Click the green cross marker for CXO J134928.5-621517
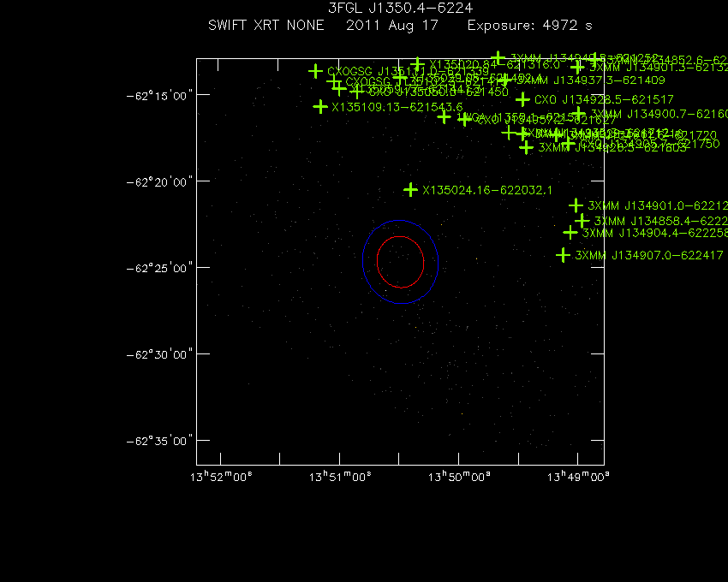This screenshot has height=582, width=728. [x=522, y=99]
